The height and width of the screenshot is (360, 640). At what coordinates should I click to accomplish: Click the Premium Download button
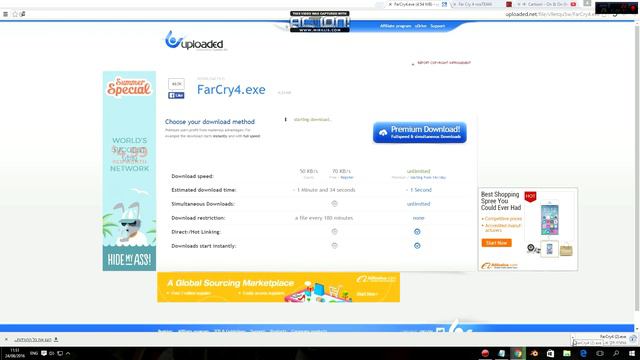click(420, 133)
